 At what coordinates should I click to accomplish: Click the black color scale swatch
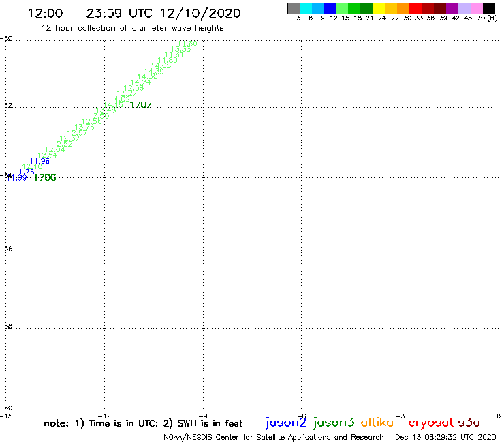(x=489, y=8)
